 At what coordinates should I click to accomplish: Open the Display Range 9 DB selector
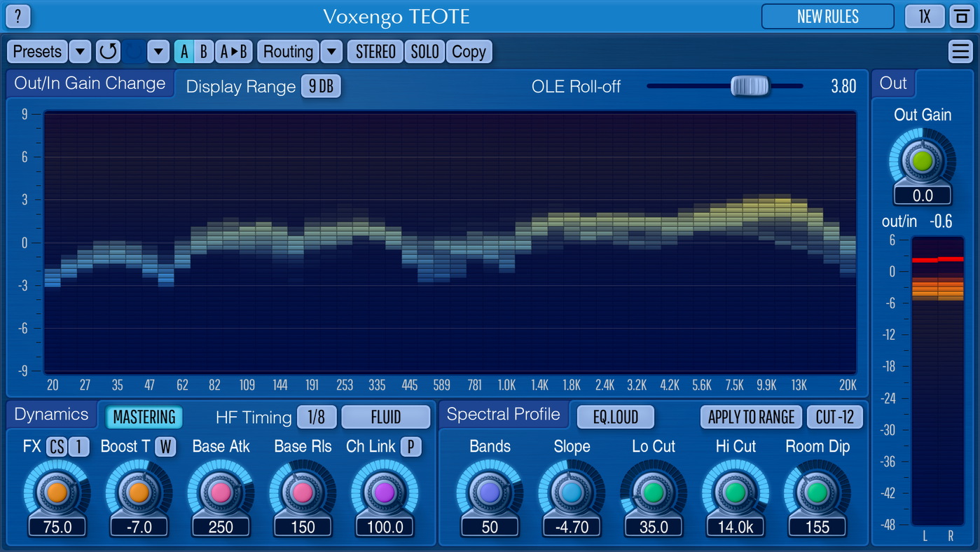coord(321,86)
